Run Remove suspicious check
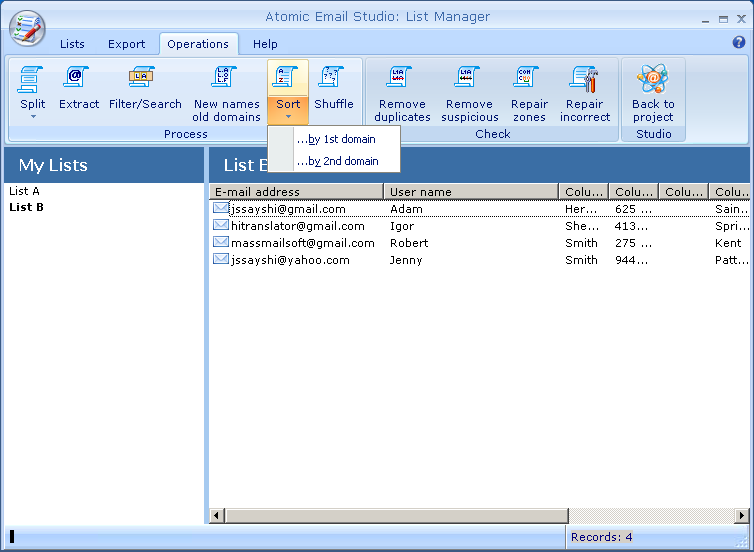The image size is (754, 552). [x=469, y=92]
